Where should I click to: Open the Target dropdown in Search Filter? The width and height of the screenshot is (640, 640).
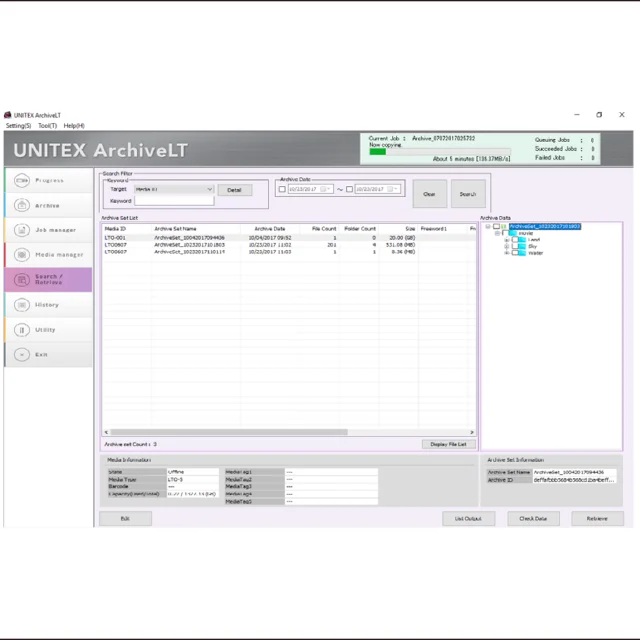point(174,189)
